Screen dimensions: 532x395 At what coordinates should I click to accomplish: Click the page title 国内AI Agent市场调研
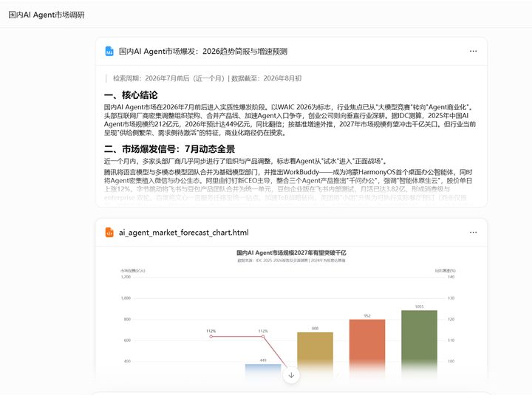pos(47,15)
